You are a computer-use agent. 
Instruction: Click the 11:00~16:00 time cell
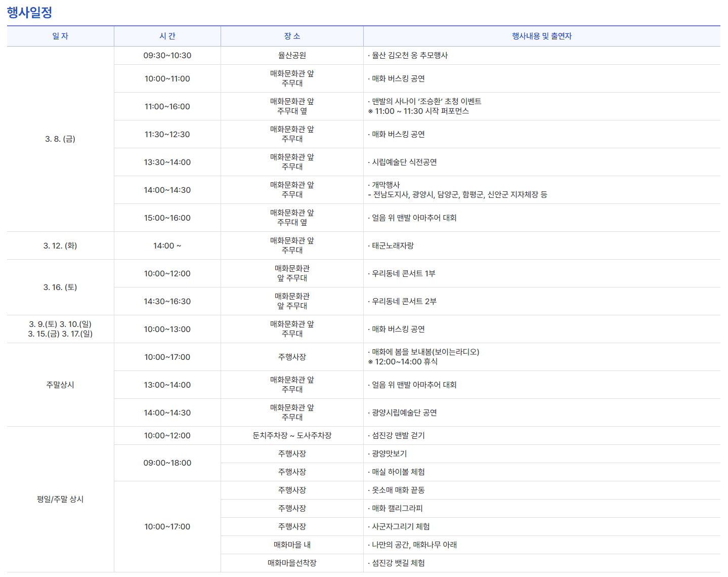point(167,106)
